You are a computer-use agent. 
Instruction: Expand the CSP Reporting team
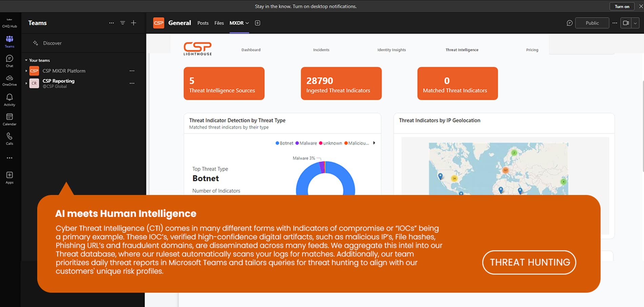pos(26,83)
